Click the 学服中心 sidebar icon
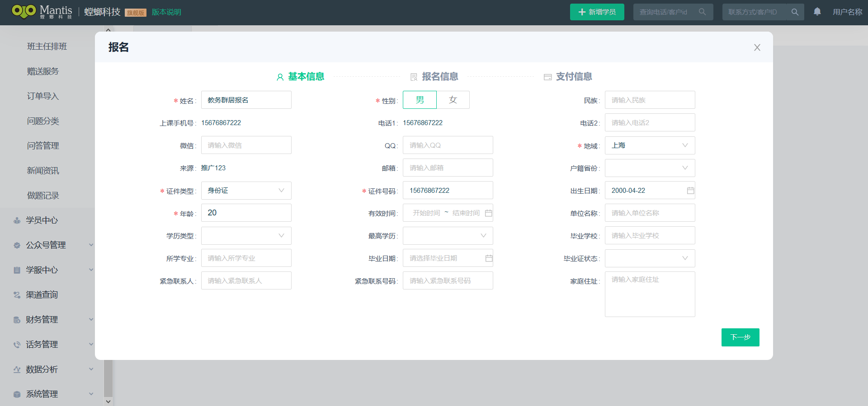Screen dimensions: 868x406 coord(17,270)
